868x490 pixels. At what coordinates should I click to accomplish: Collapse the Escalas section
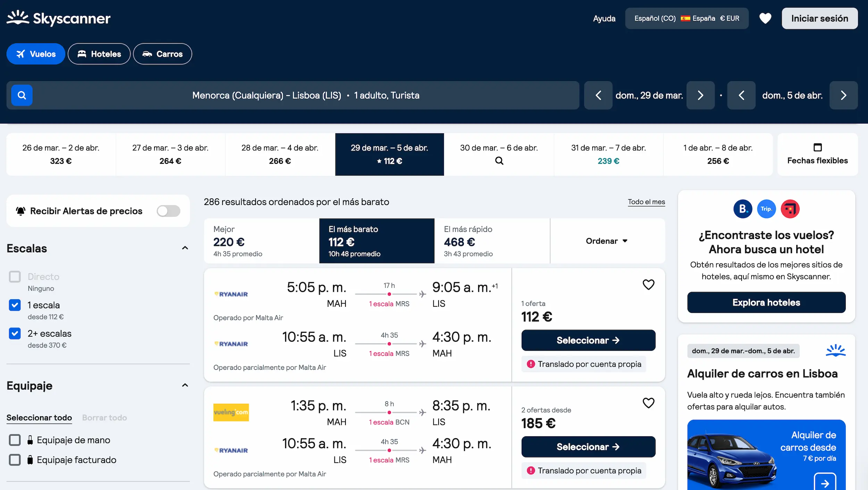click(185, 248)
